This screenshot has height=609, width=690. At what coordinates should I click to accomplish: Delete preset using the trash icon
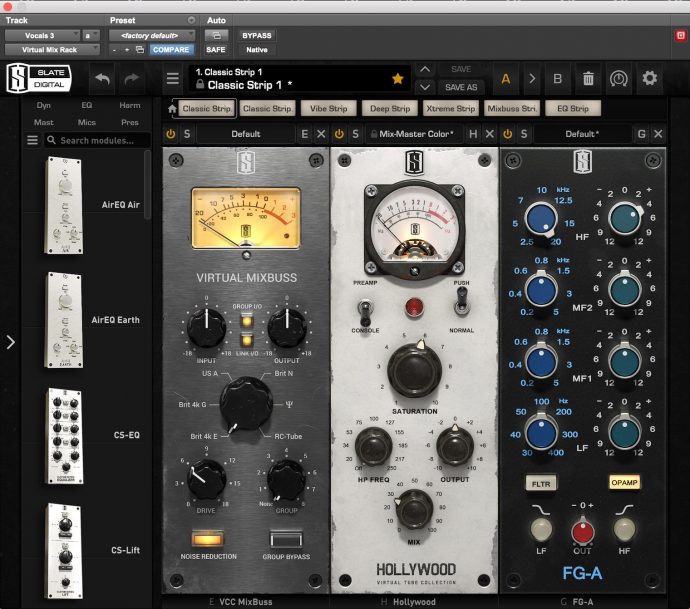point(588,79)
